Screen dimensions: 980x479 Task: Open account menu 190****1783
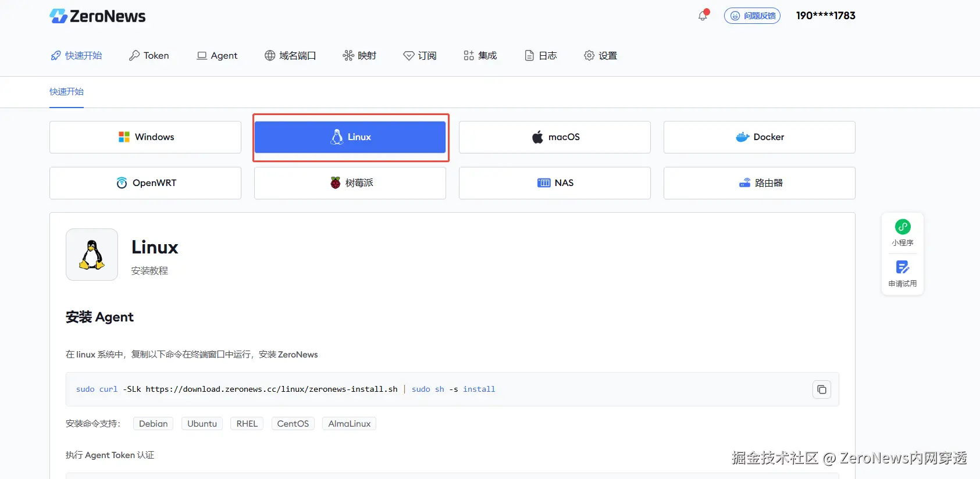(825, 16)
